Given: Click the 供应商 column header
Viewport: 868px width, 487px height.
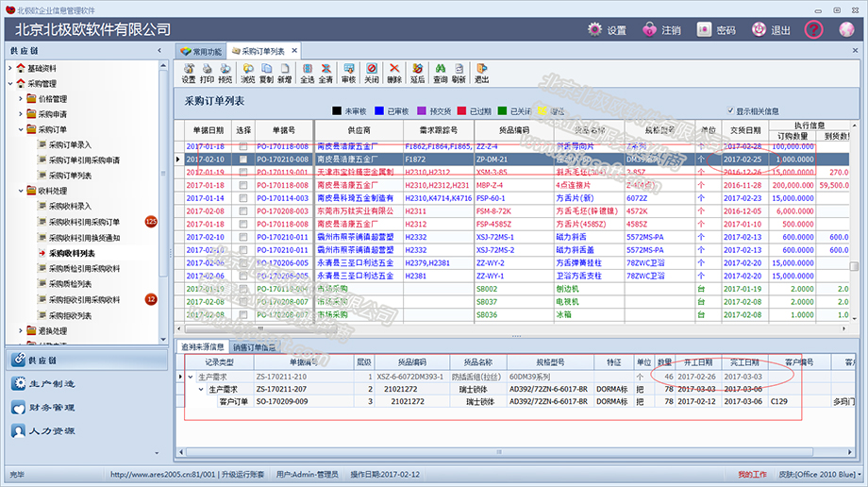Looking at the screenshot, I should [x=359, y=130].
